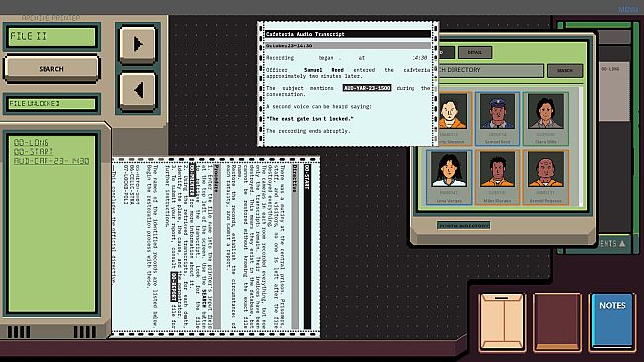Viewport: 644px width, 362px height.
Task: Click the DETAIL tab in directory
Action: [475, 52]
